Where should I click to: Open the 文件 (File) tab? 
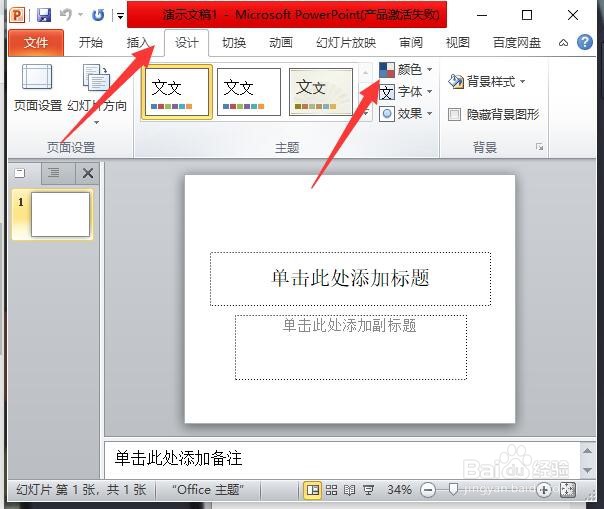point(36,42)
